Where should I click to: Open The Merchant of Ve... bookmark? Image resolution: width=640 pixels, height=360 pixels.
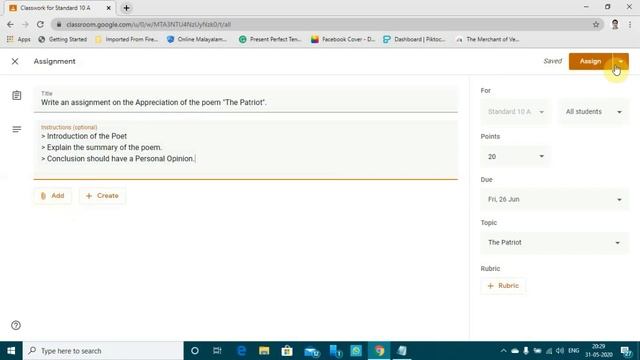(x=487, y=39)
